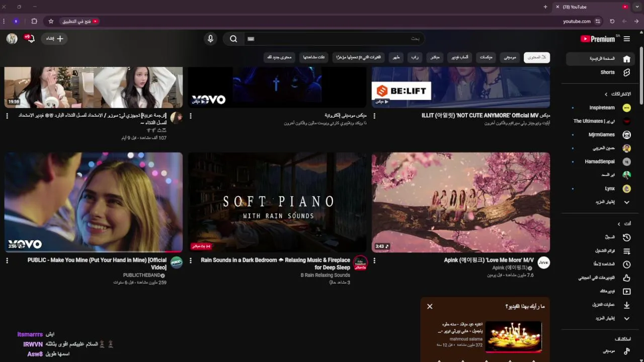644x362 pixels.
Task: Open Inspireteam subscription channel
Action: (601, 108)
